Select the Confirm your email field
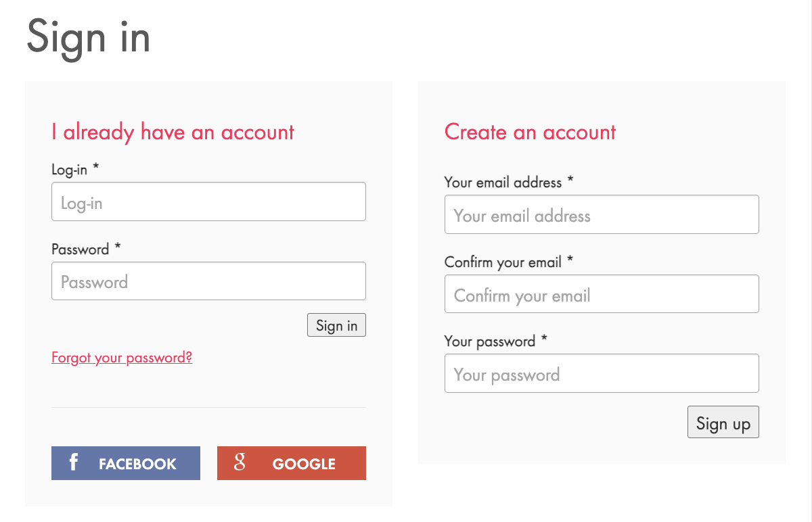Screen dimensions: 812x522 point(602,294)
